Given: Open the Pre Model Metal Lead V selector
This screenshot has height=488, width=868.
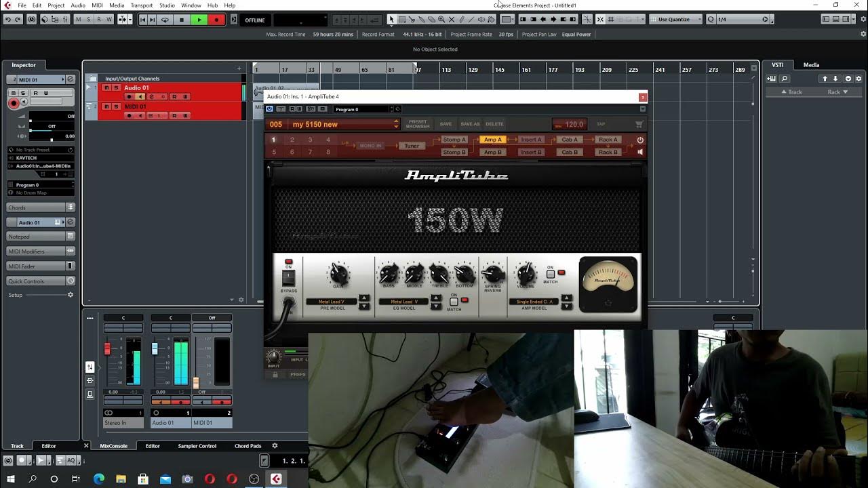Looking at the screenshot, I should coord(332,302).
